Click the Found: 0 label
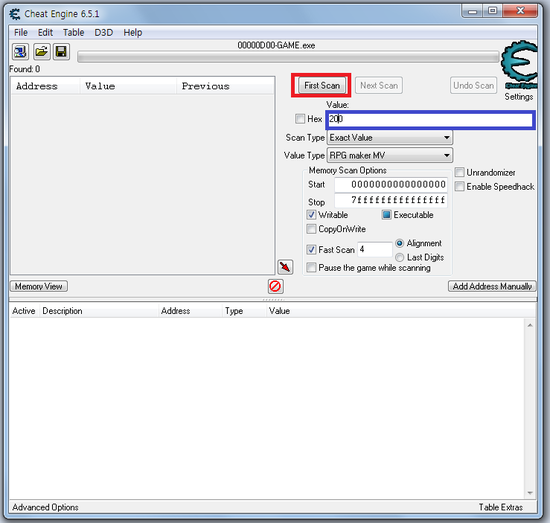 pos(25,69)
